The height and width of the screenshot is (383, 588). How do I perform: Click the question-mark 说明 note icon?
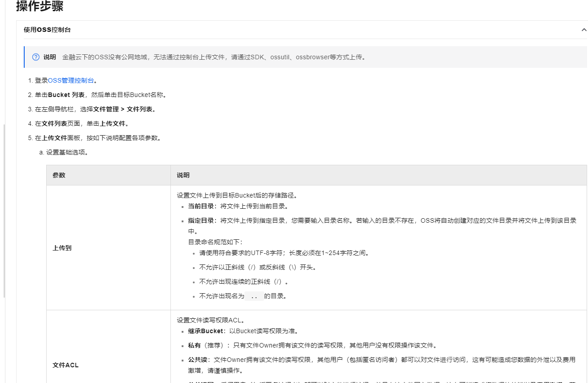(36, 57)
